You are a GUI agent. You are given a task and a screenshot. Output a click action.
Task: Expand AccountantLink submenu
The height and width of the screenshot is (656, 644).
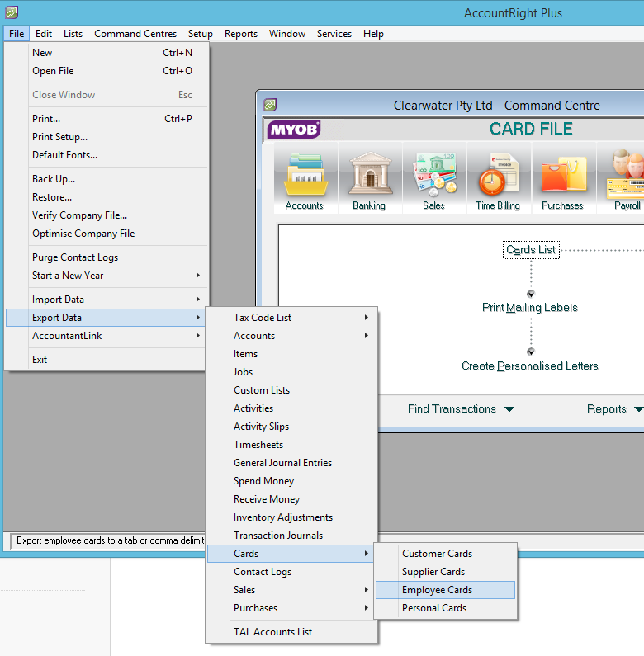107,336
